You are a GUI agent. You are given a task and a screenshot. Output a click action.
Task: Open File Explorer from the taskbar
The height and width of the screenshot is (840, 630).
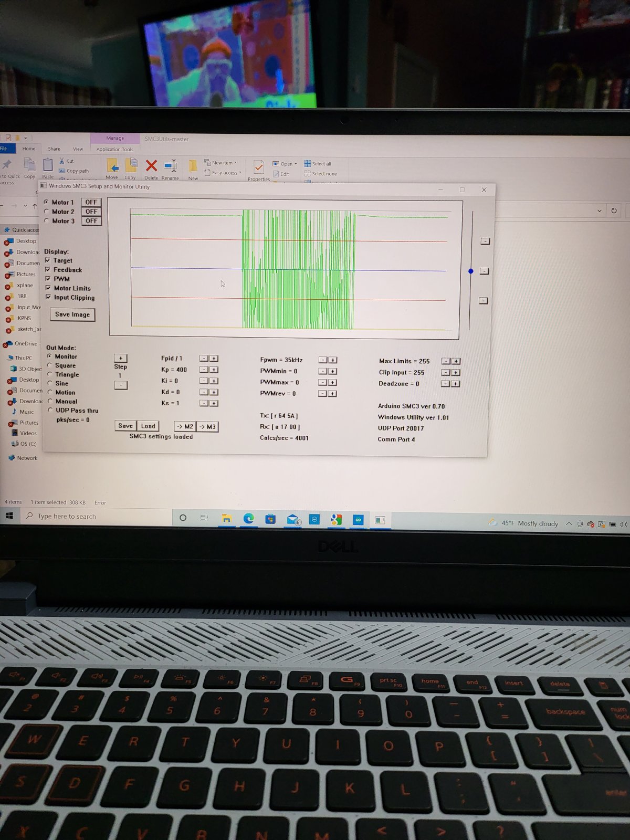click(x=226, y=519)
